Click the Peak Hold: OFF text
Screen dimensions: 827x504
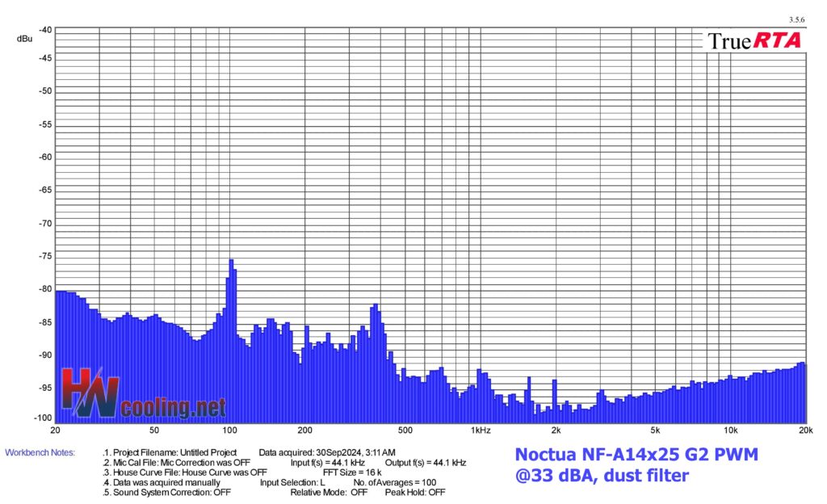pos(415,492)
